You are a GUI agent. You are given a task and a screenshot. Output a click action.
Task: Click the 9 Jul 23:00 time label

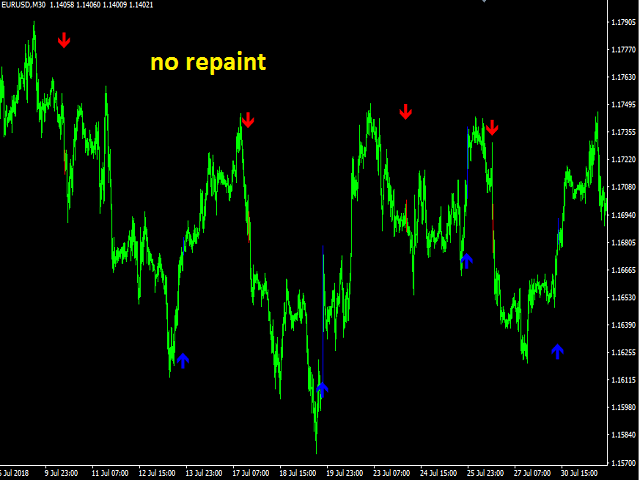[62, 473]
